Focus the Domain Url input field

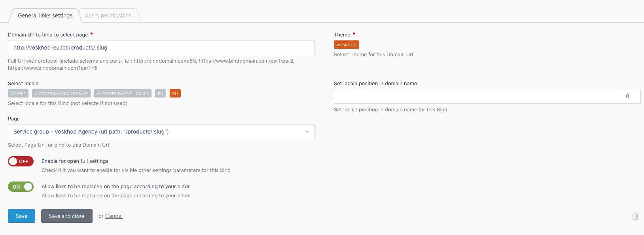coord(161,48)
